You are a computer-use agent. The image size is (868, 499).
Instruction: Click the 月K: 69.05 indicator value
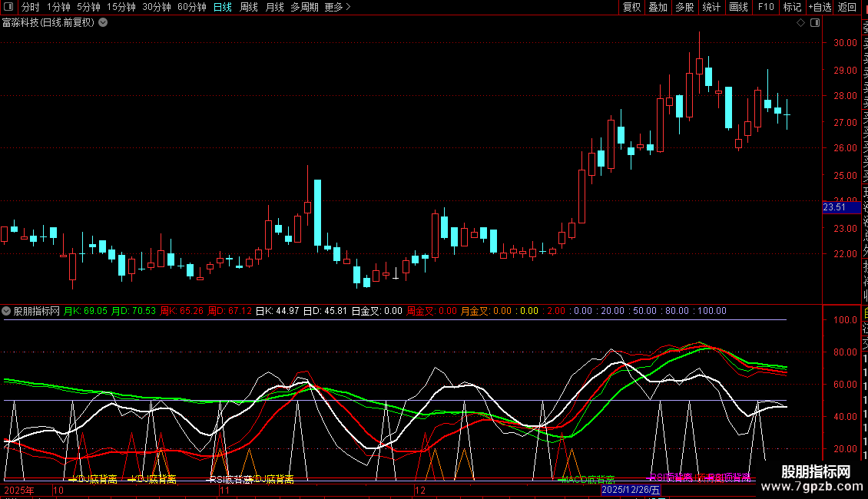[85, 311]
